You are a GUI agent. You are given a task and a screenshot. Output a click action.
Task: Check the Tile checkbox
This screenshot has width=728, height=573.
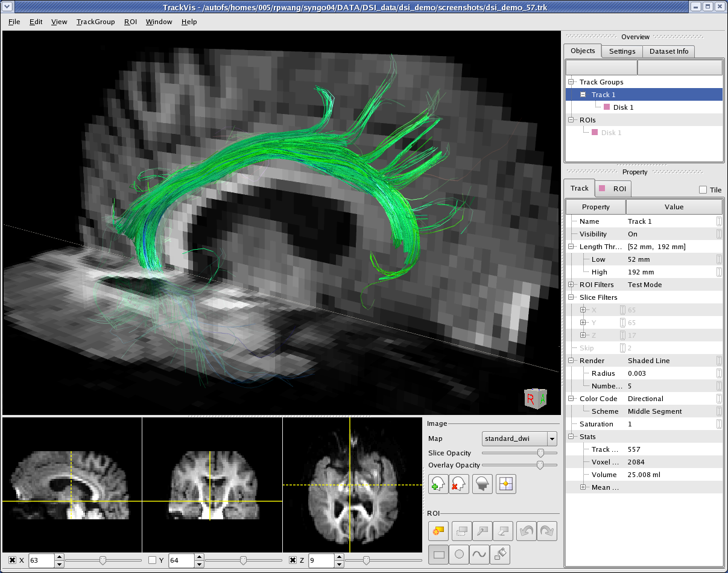[x=703, y=190]
